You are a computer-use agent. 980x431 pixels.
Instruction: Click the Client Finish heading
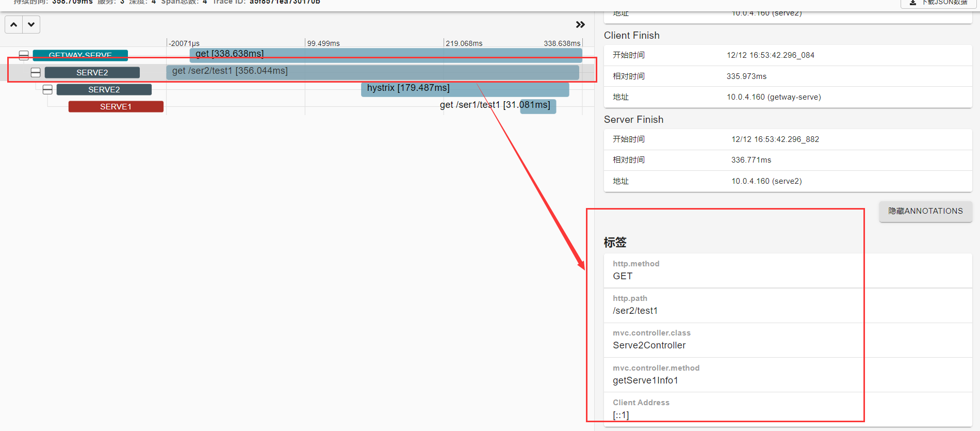(631, 35)
